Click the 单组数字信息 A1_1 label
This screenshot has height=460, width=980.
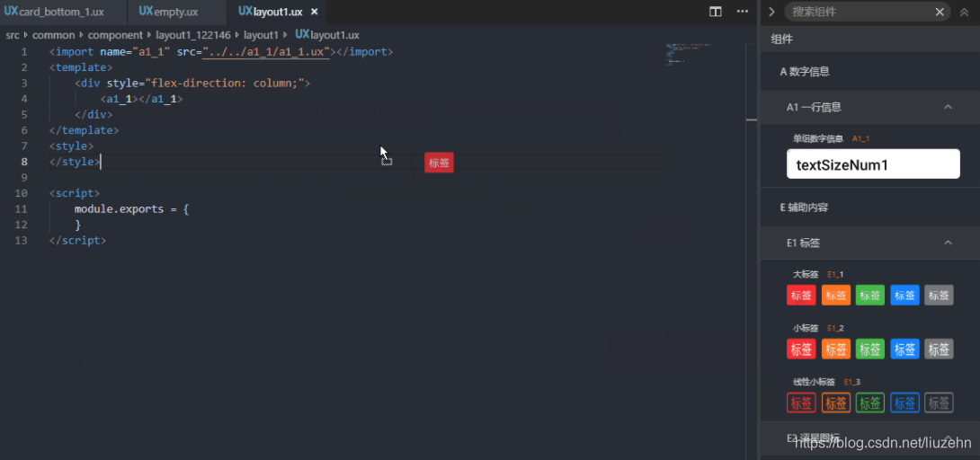click(832, 138)
